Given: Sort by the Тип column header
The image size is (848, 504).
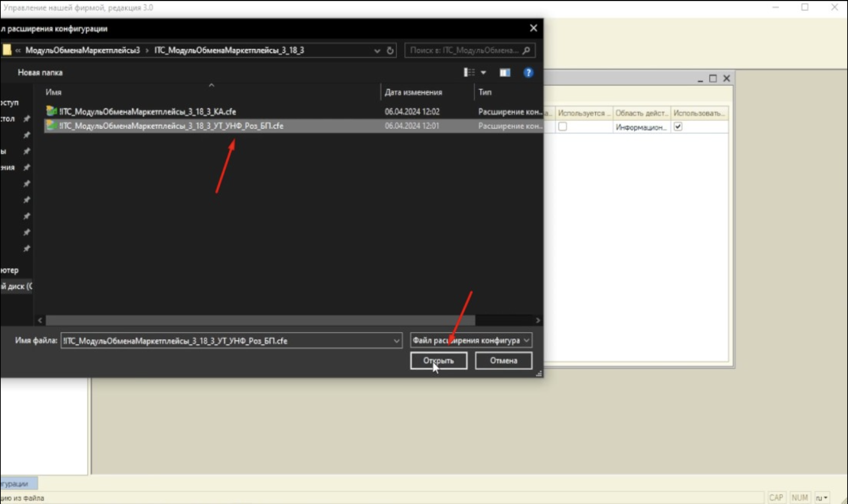Looking at the screenshot, I should 485,92.
